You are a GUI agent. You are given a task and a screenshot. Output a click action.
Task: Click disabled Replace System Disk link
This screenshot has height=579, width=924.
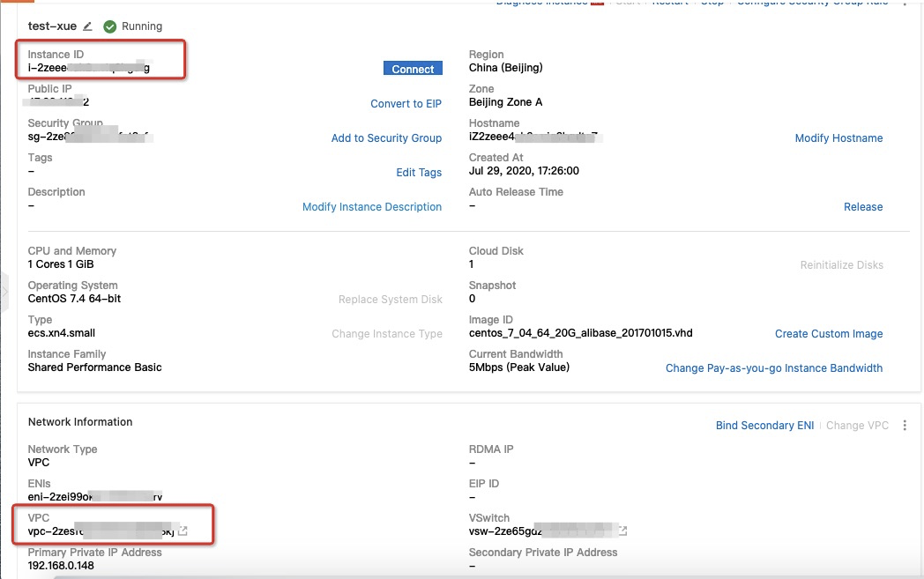point(390,300)
